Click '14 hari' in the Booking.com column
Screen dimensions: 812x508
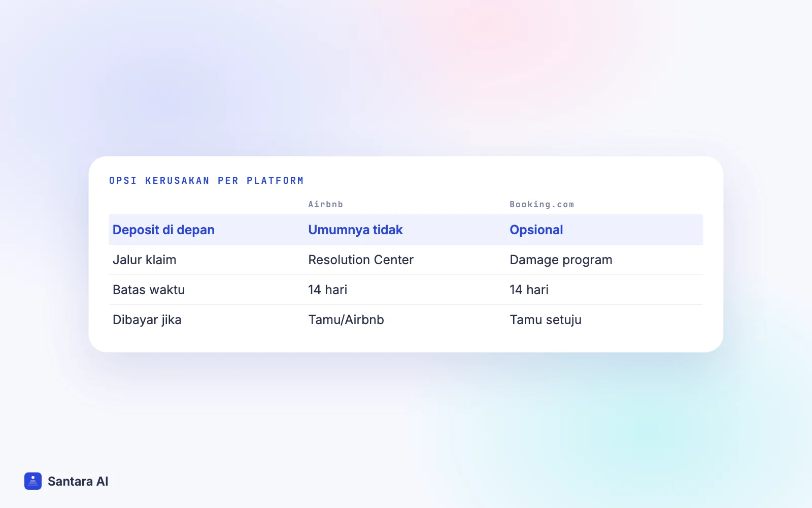pyautogui.click(x=529, y=290)
